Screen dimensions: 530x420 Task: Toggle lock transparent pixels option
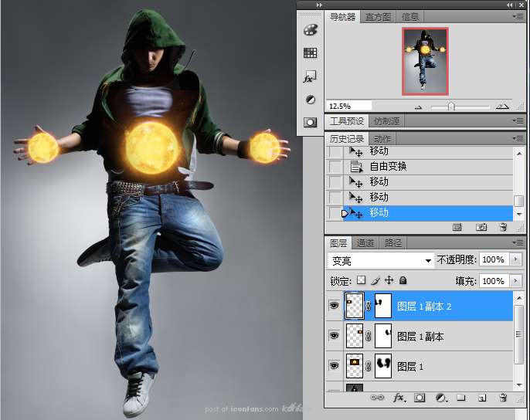click(361, 281)
